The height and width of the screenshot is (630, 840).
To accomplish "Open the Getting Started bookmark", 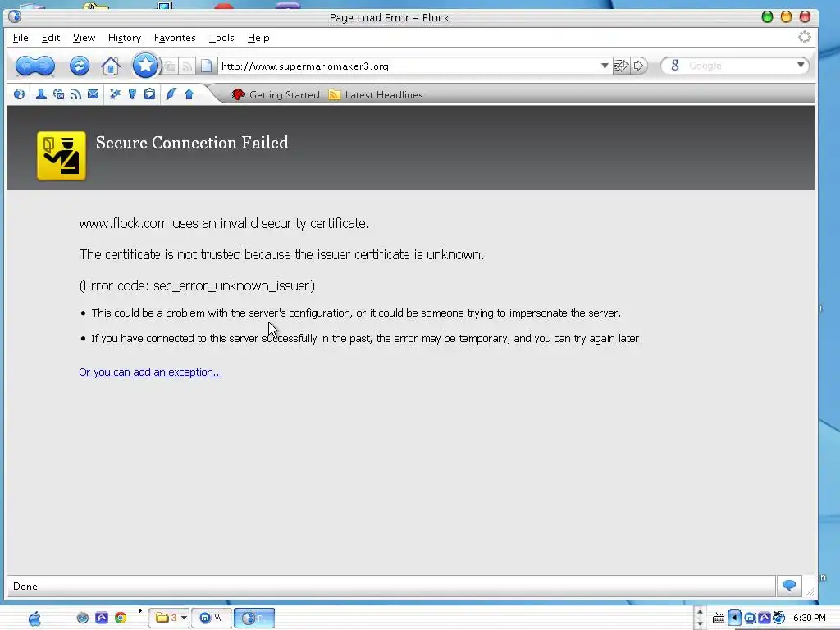I will 276,95.
